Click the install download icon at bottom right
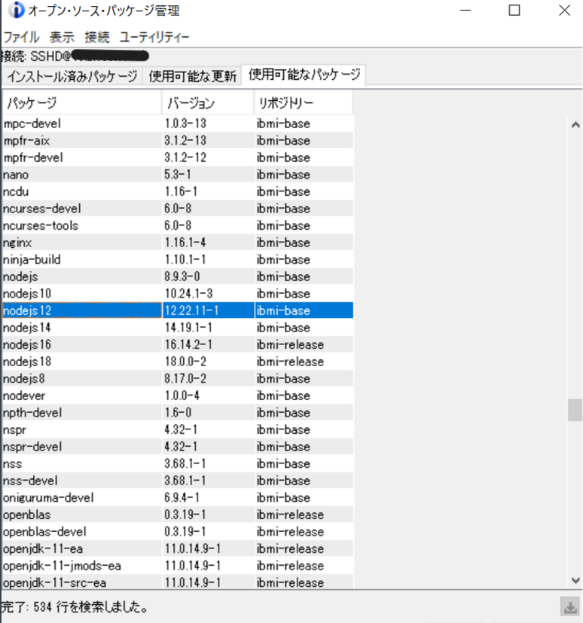The image size is (583, 623). [x=571, y=607]
